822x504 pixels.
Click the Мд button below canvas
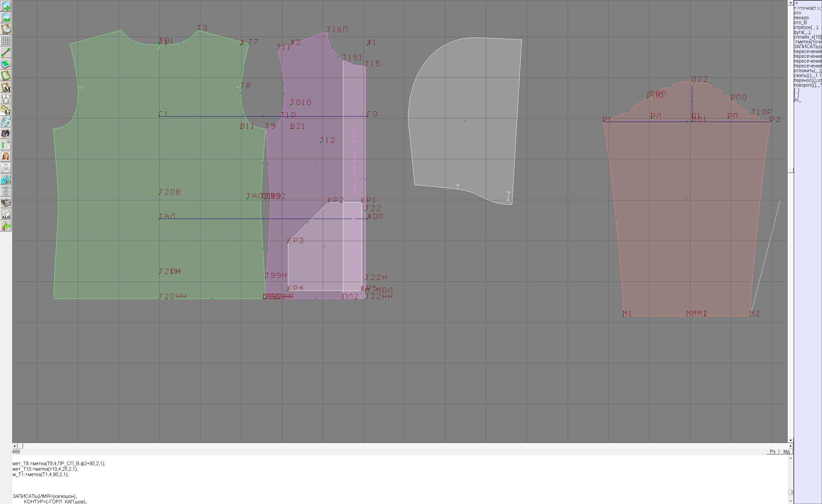(x=786, y=452)
